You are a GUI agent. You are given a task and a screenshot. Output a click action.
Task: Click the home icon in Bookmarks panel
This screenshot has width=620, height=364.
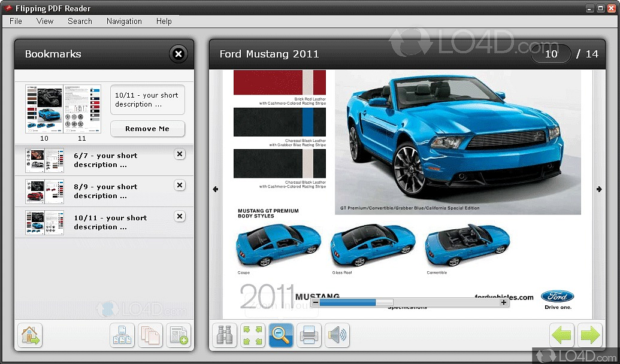click(x=30, y=335)
